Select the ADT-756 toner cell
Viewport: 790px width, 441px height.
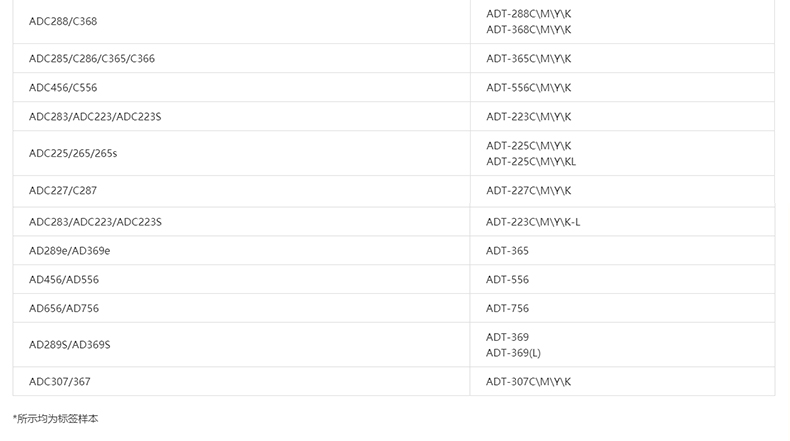pos(507,308)
